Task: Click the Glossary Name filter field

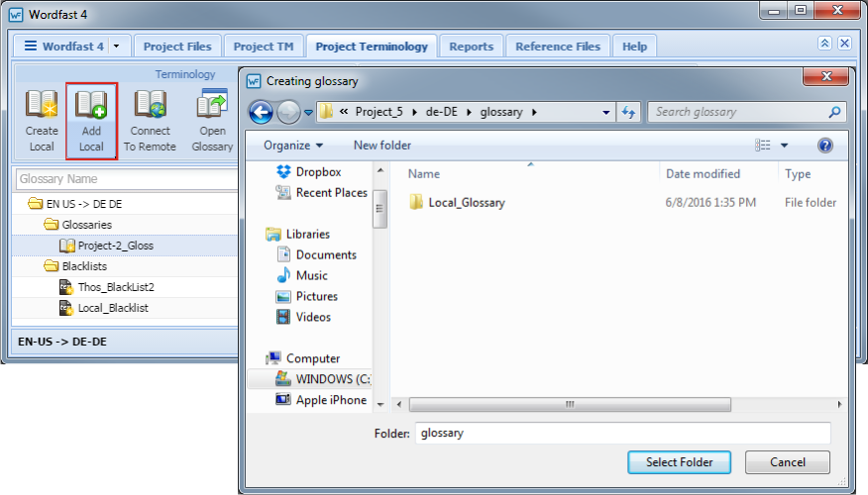Action: pos(127,179)
